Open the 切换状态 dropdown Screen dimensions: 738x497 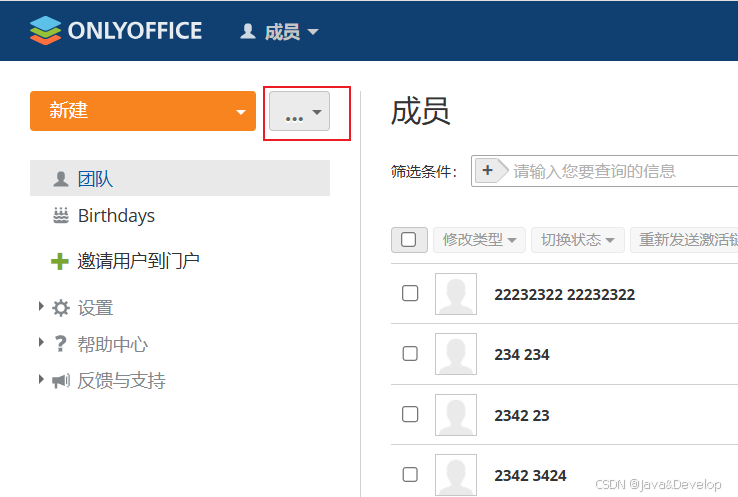pyautogui.click(x=578, y=240)
